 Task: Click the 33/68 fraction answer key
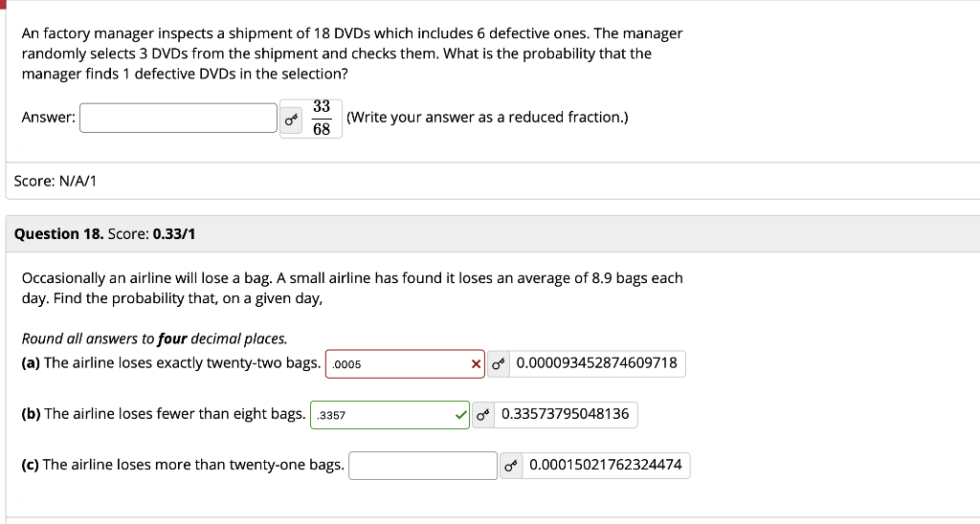coord(322,118)
